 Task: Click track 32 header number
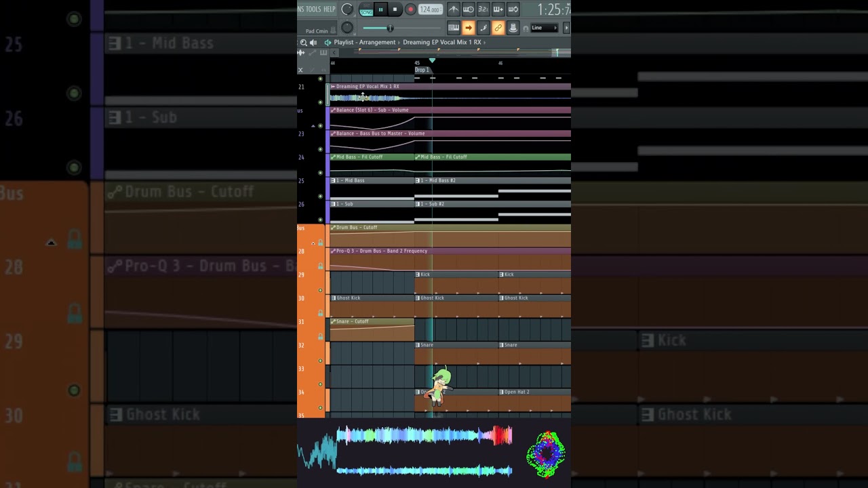tap(301, 345)
